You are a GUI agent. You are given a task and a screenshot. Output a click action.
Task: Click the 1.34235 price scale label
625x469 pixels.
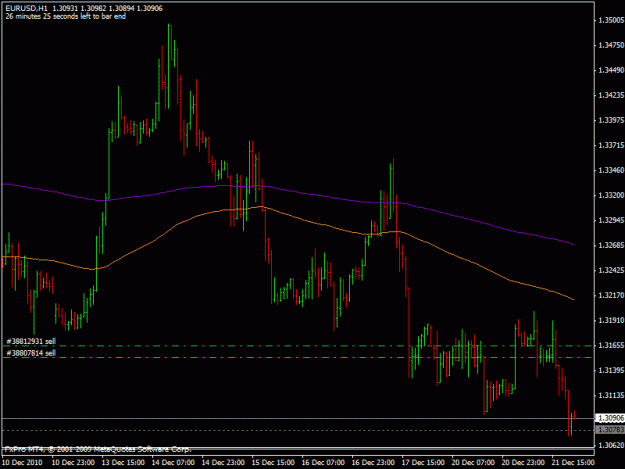(x=611, y=95)
